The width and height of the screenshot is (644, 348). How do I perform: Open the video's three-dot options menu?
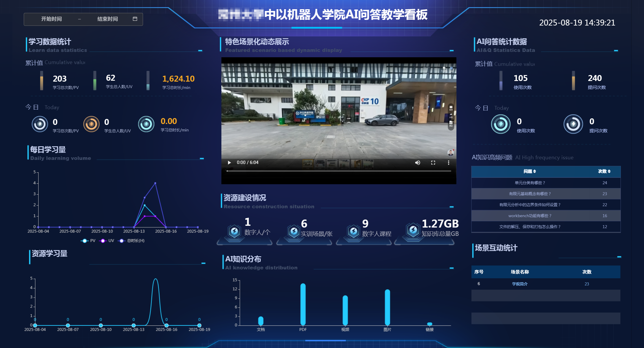tap(448, 163)
